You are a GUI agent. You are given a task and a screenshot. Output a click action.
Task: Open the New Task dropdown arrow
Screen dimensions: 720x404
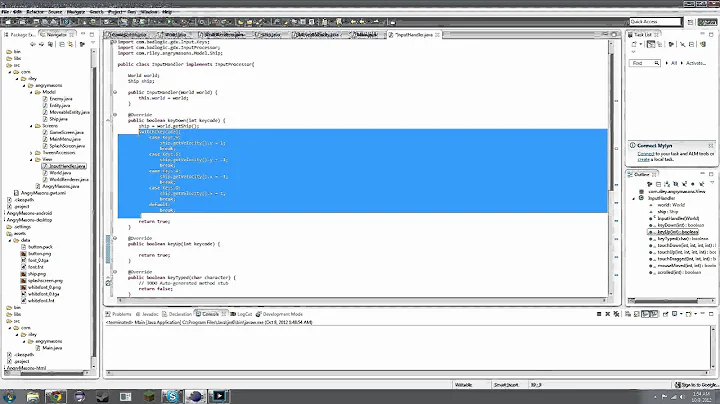640,44
